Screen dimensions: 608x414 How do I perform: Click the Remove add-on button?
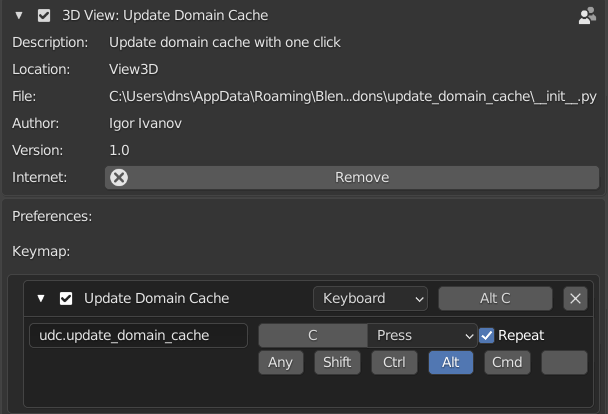click(x=352, y=178)
